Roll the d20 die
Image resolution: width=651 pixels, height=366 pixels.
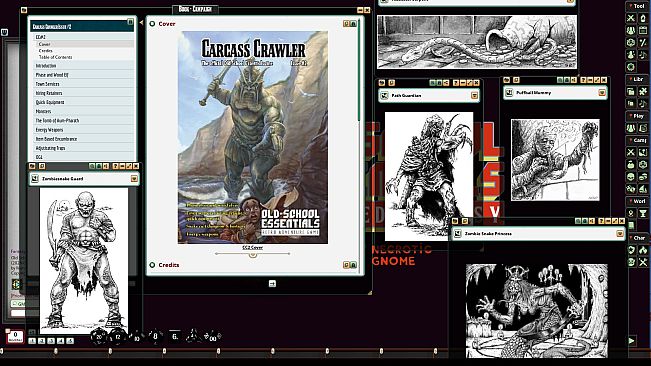click(99, 337)
